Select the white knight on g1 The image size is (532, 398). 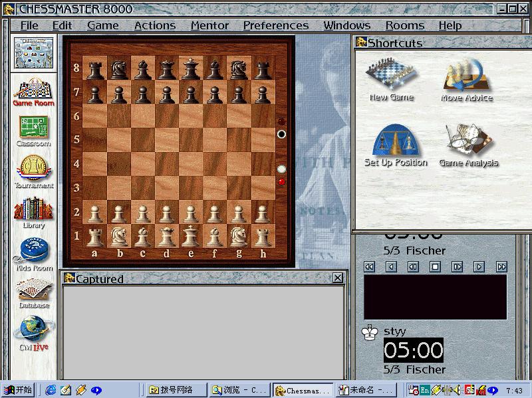pyautogui.click(x=239, y=236)
